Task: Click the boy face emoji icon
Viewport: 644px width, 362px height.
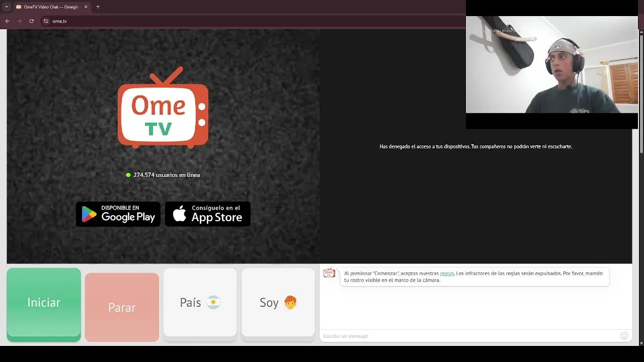Action: tap(290, 302)
